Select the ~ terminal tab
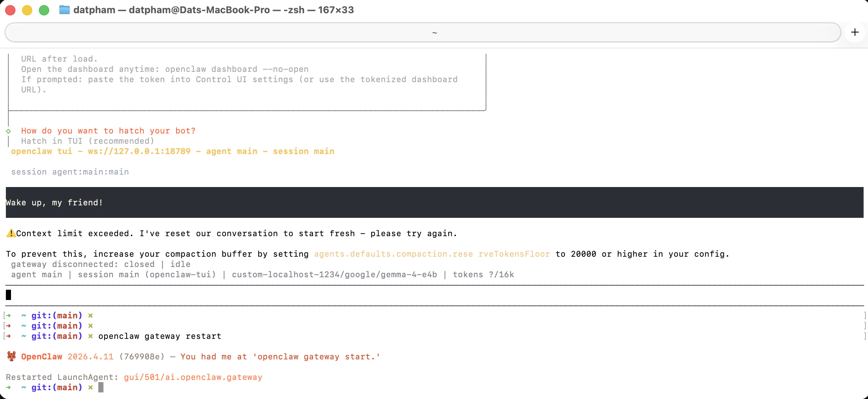The width and height of the screenshot is (868, 399). click(435, 32)
